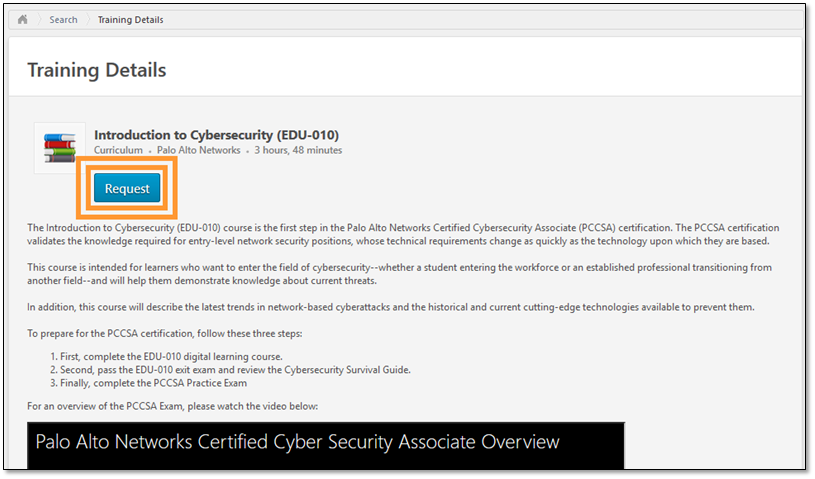The width and height of the screenshot is (815, 479).
Task: Go to Search breadcrumb link
Action: pos(63,20)
